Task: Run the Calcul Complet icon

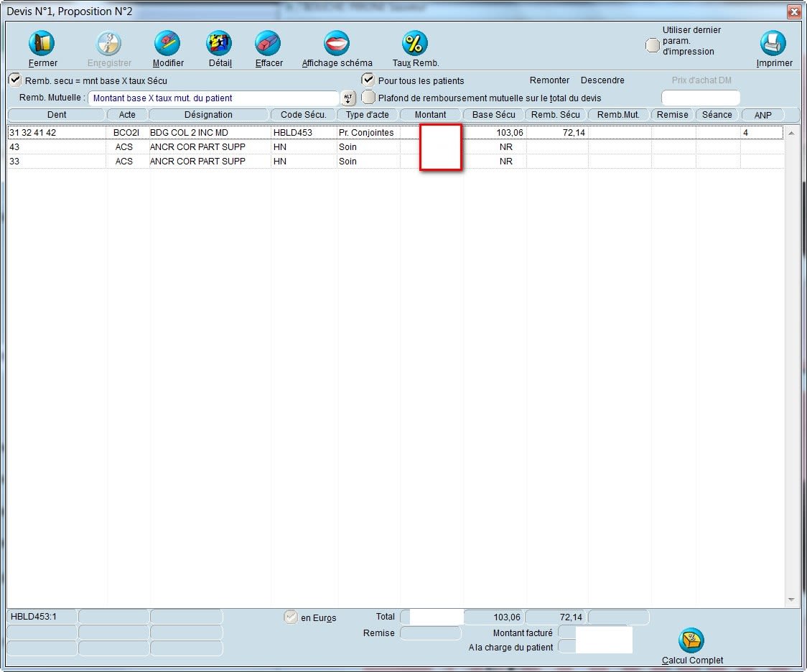Action: [691, 640]
